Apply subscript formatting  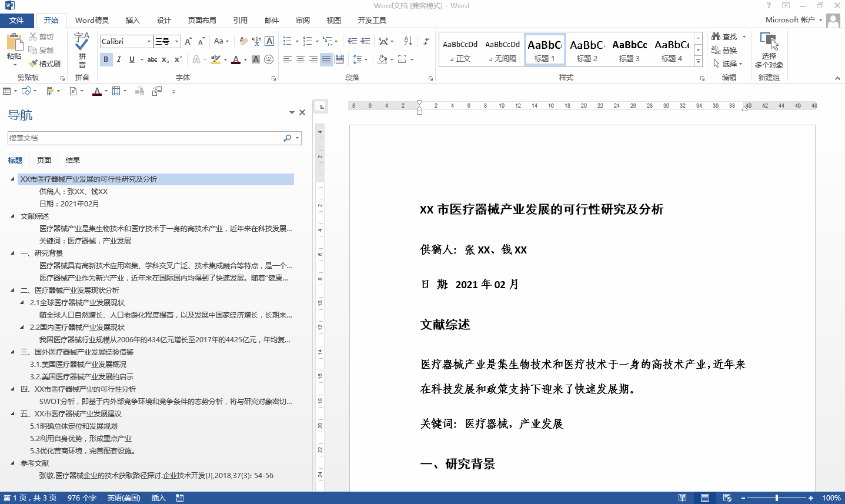click(165, 59)
